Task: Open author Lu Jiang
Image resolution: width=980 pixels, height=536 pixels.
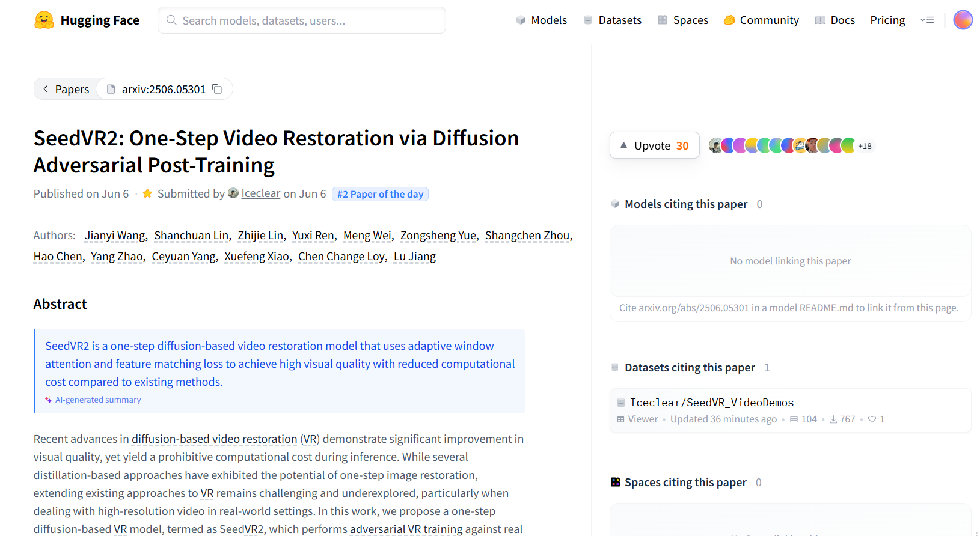Action: pos(415,257)
